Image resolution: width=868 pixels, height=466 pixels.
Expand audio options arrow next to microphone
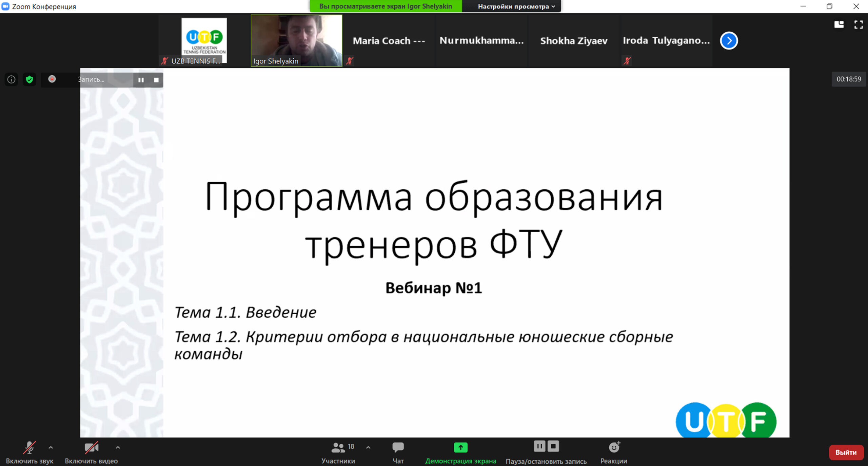51,447
